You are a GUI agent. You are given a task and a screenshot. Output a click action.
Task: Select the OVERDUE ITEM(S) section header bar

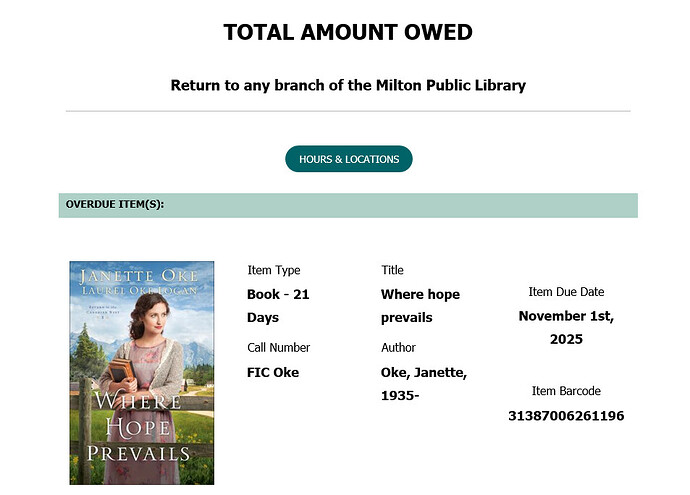pyautogui.click(x=348, y=205)
